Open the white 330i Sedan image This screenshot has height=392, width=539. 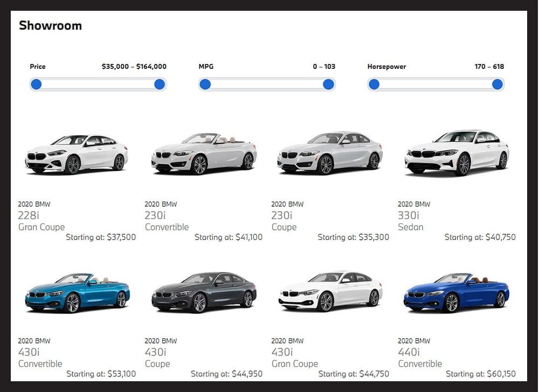(457, 153)
